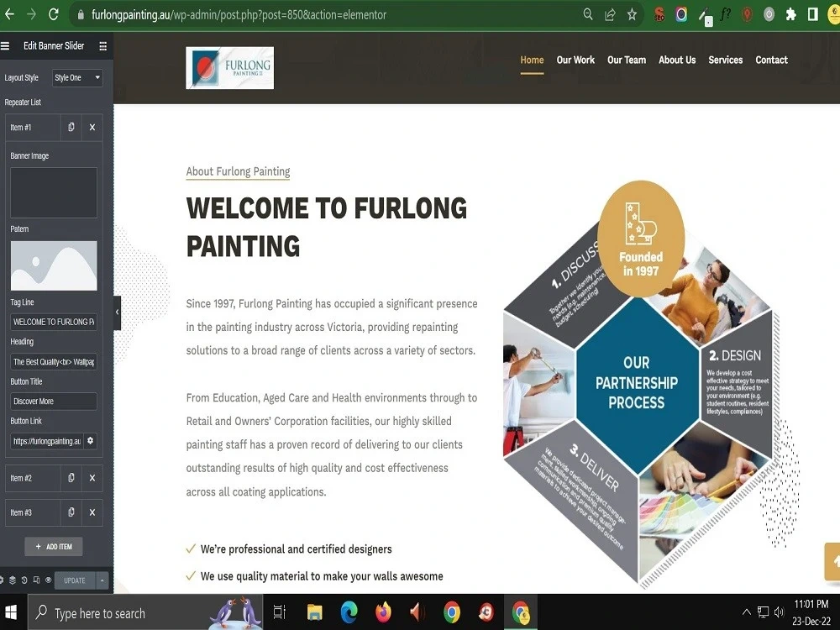Open the Contact menu item
The width and height of the screenshot is (840, 630).
(771, 60)
